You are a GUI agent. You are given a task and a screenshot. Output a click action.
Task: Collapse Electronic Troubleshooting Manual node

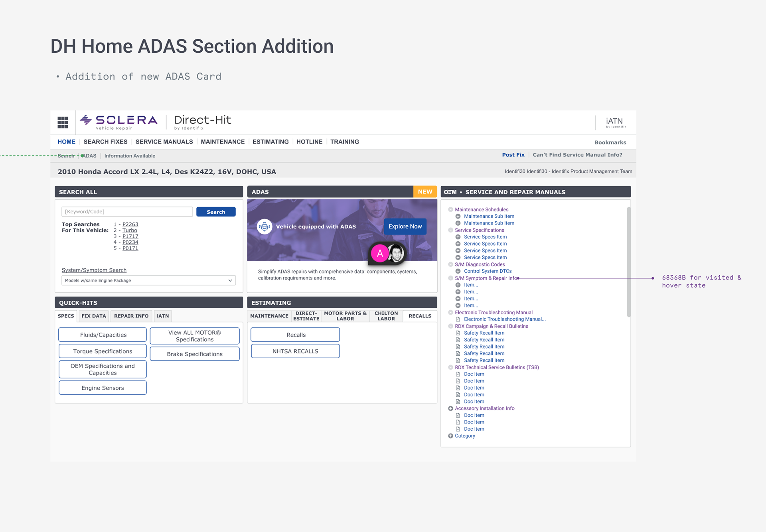coord(450,313)
